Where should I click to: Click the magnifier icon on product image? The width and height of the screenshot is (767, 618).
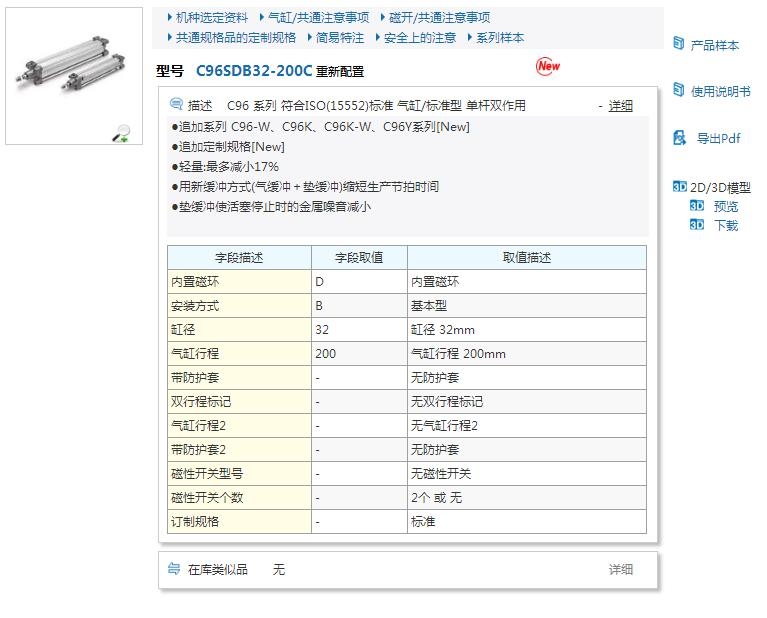tap(121, 133)
